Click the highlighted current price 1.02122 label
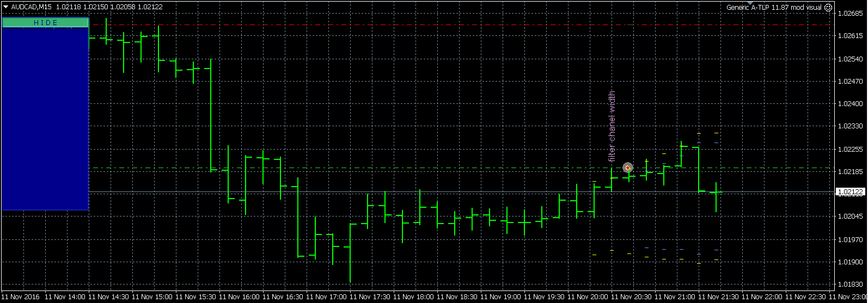The width and height of the screenshot is (868, 303). [x=851, y=191]
